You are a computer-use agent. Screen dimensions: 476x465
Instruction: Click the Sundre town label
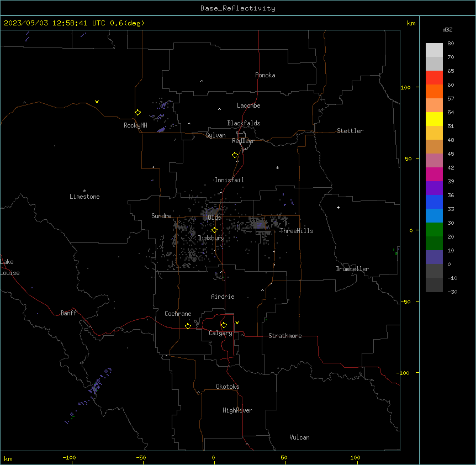161,216
